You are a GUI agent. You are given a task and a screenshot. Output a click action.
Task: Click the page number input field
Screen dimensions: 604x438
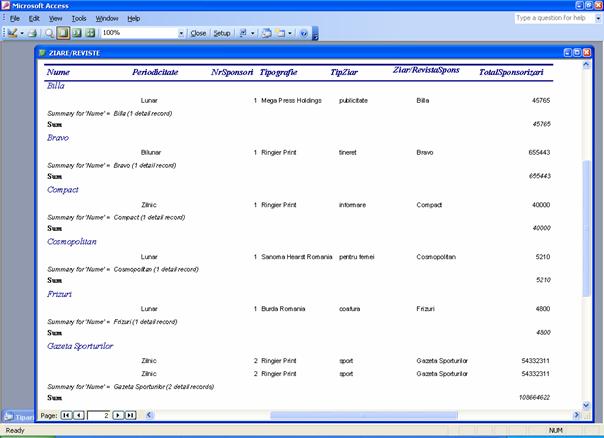pyautogui.click(x=98, y=414)
